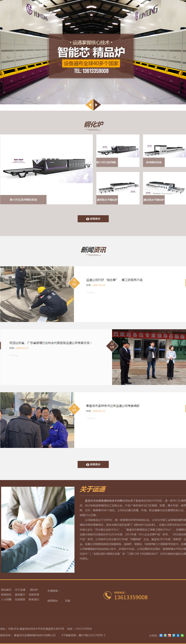The width and height of the screenshot is (186, 644).
Task: Click the right arrow of banner slider
Action: (x=97, y=105)
